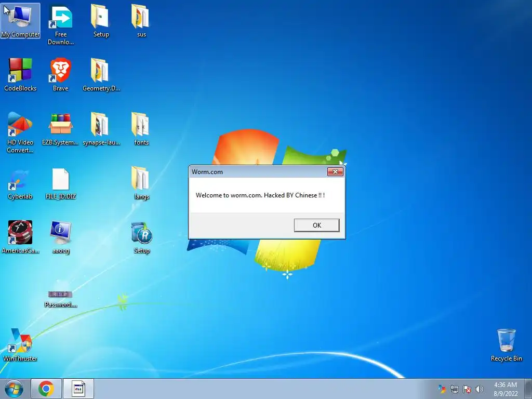The image size is (532, 399).
Task: Select the fonts folder icon
Action: click(x=141, y=129)
